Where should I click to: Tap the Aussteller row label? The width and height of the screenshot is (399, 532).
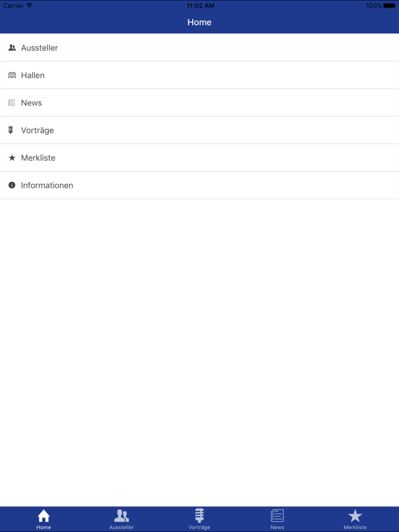tap(39, 48)
